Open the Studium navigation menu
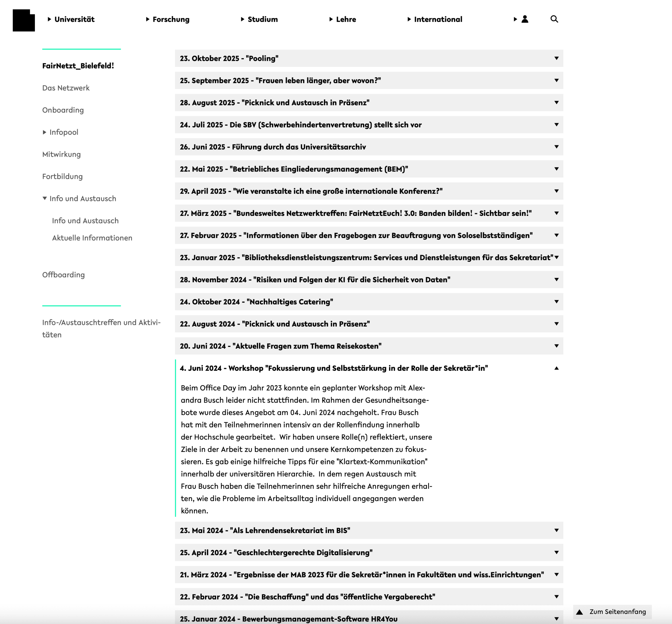The image size is (672, 624). [x=262, y=19]
